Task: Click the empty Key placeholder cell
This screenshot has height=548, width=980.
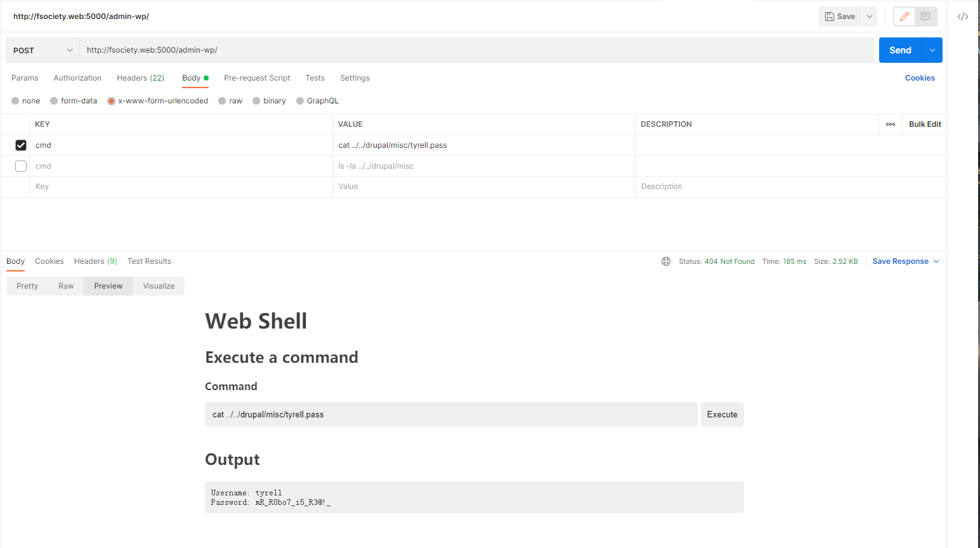Action: pos(181,186)
